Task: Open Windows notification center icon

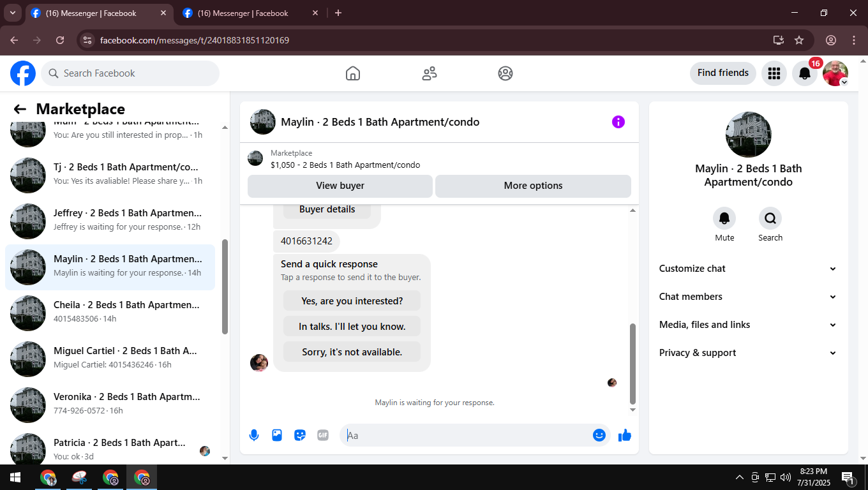Action: (848, 477)
